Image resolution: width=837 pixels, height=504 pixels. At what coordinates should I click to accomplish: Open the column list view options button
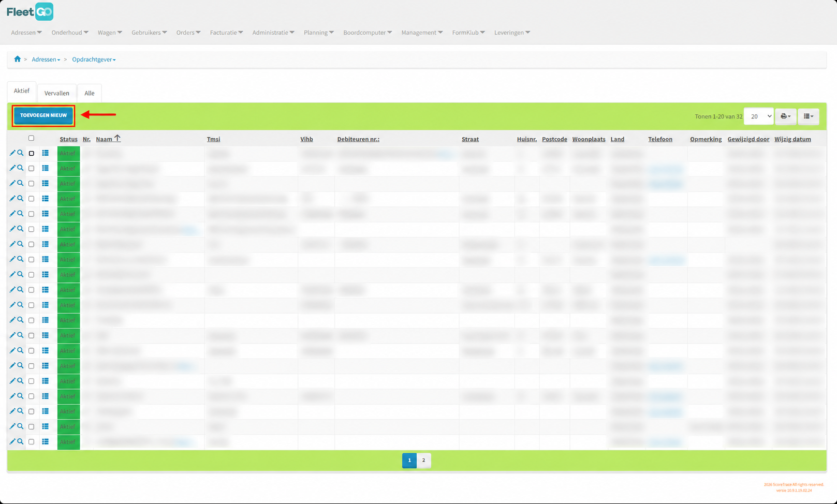tap(809, 116)
